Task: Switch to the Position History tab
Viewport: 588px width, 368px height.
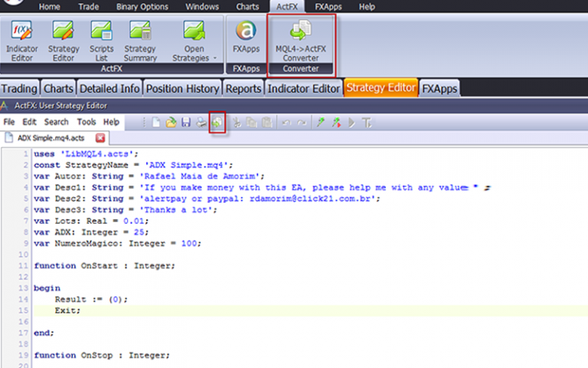Action: point(183,89)
